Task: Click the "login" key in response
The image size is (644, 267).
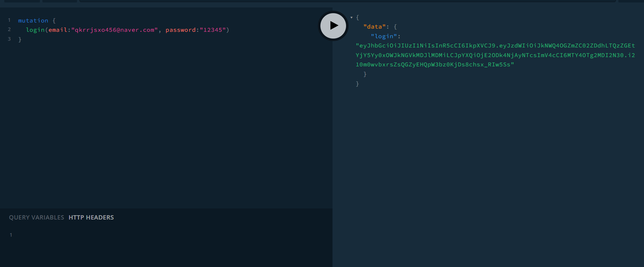Action: point(384,36)
